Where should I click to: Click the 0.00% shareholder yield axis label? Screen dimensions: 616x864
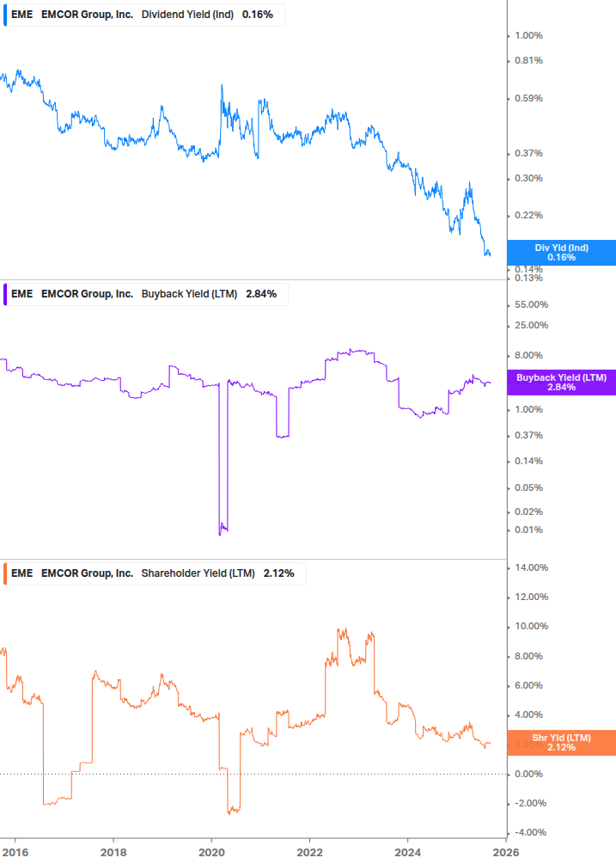tap(528, 775)
